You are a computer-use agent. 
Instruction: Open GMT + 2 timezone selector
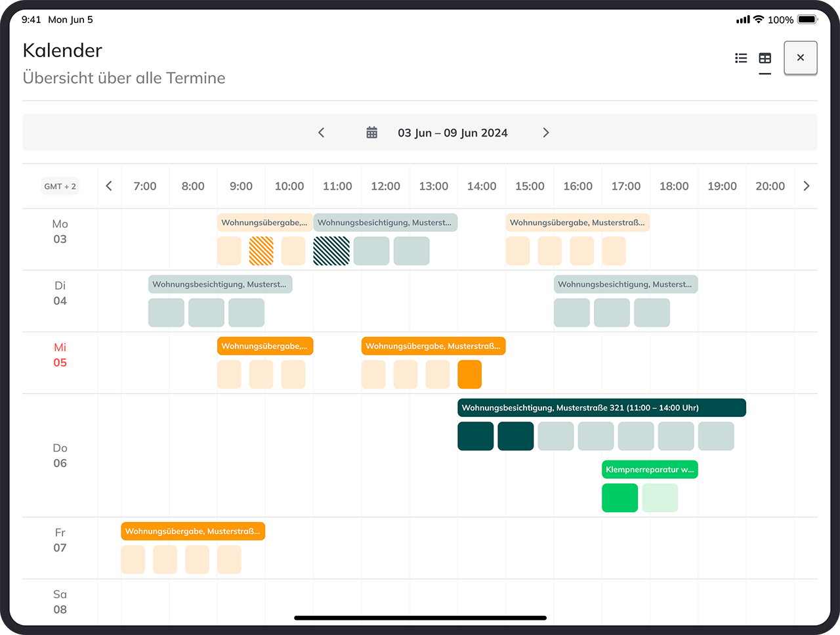(60, 186)
